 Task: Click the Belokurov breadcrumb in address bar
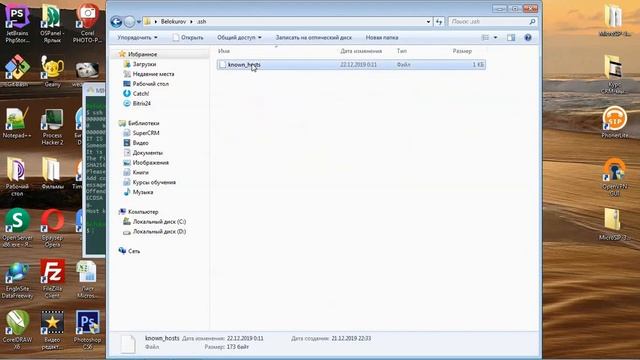click(x=173, y=22)
